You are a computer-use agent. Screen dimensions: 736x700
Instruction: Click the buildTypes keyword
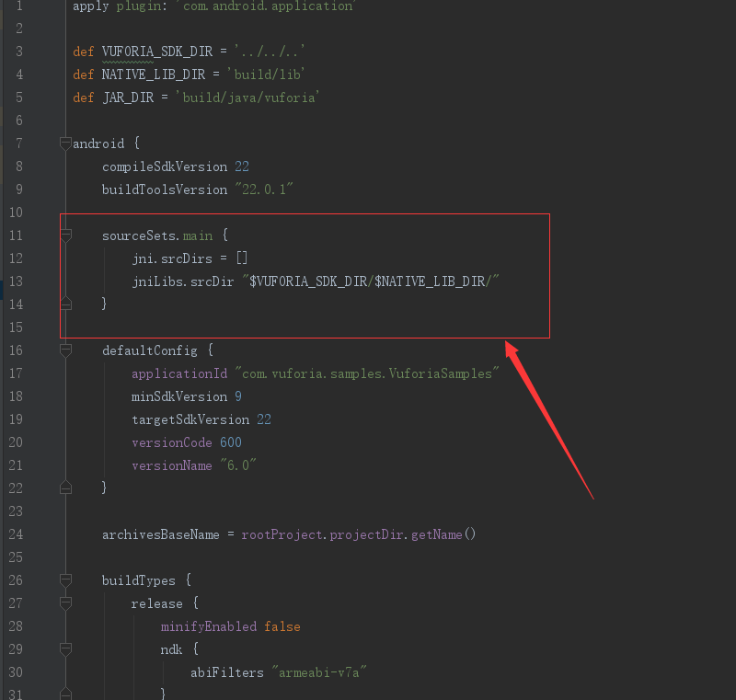[x=139, y=580]
